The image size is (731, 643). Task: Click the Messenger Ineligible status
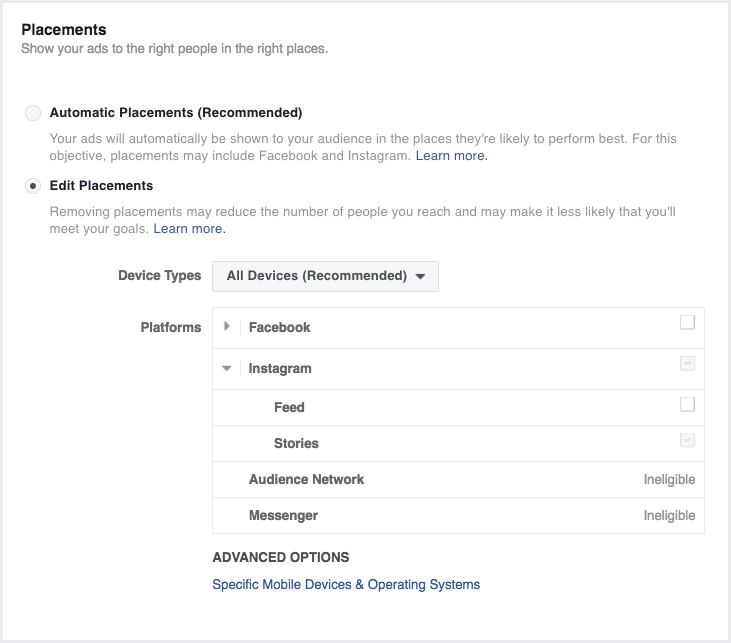669,516
